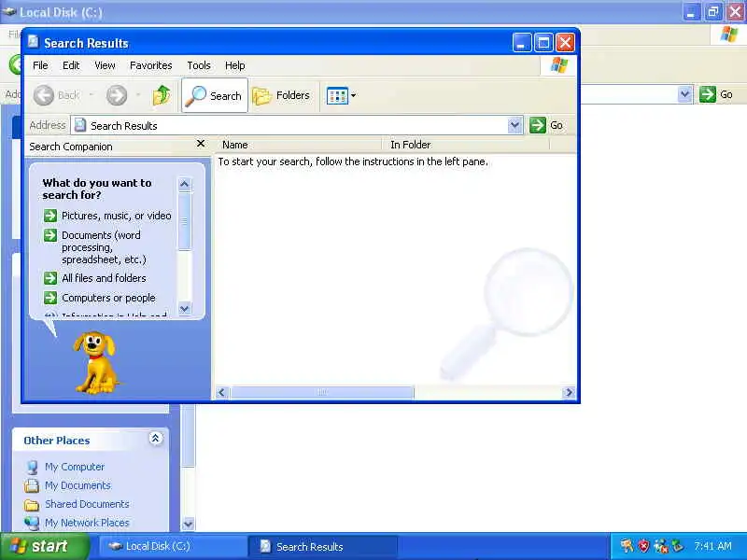
Task: Click Go in the Search Results window
Action: point(546,125)
